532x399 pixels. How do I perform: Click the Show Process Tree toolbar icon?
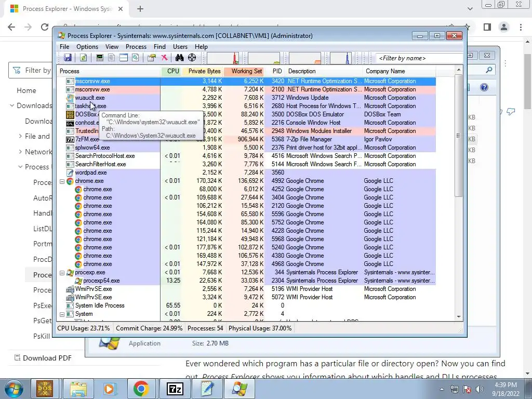pyautogui.click(x=111, y=58)
